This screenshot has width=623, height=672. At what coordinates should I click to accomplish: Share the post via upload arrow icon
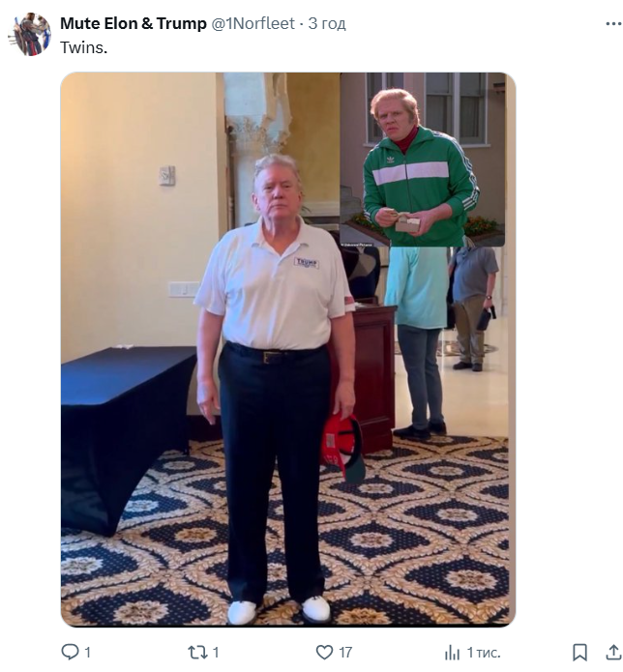point(613,653)
